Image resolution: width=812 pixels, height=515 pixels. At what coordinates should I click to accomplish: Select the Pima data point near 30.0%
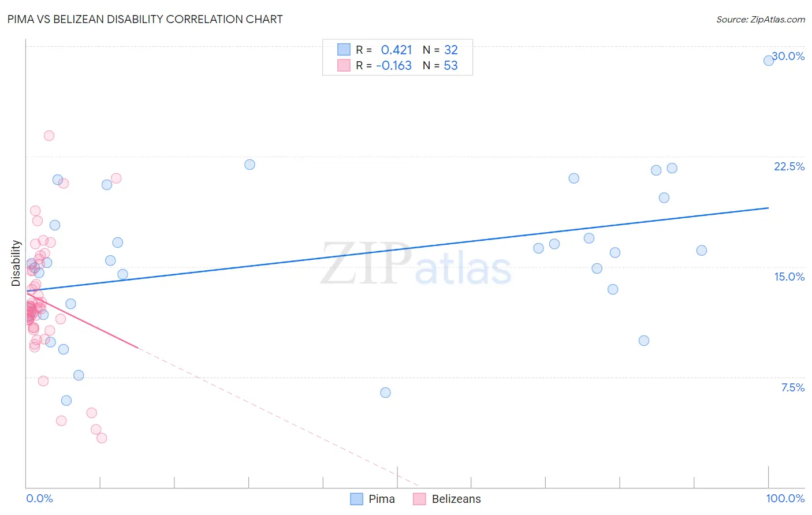[769, 60]
